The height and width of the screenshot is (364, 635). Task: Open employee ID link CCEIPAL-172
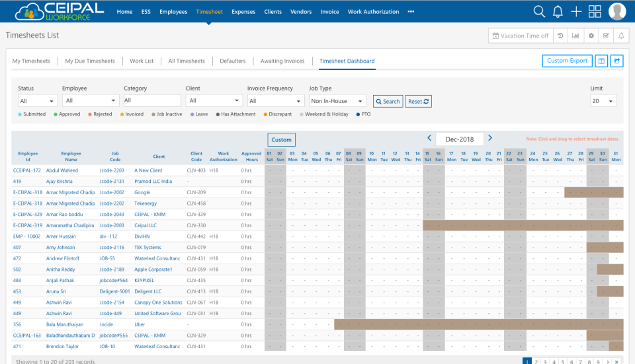click(26, 170)
